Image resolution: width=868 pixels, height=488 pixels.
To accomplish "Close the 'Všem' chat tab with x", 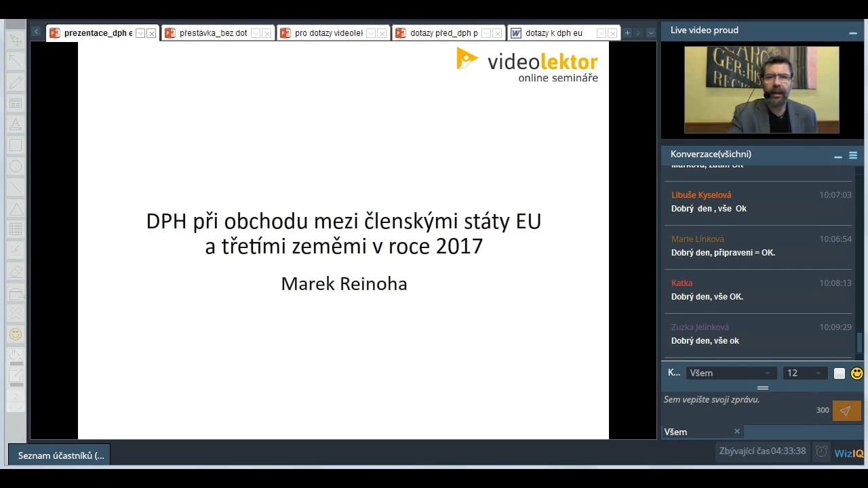I will click(737, 431).
